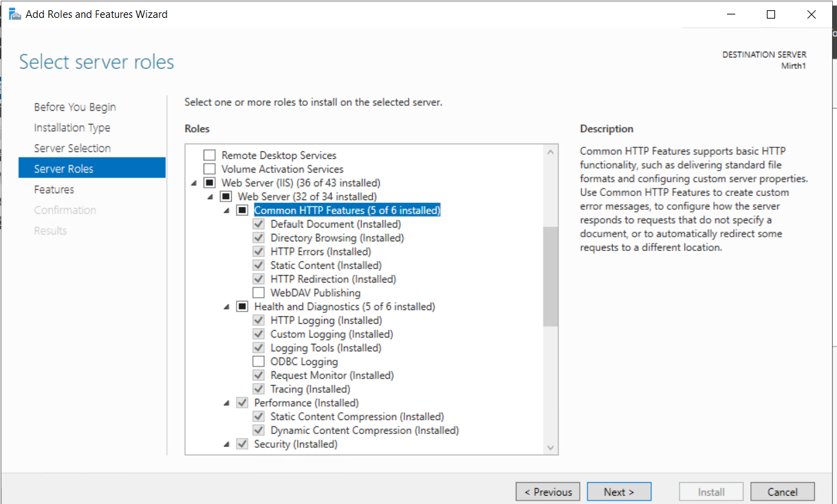The image size is (837, 504).
Task: Click the HTTP Errors checkbox
Action: [259, 252]
